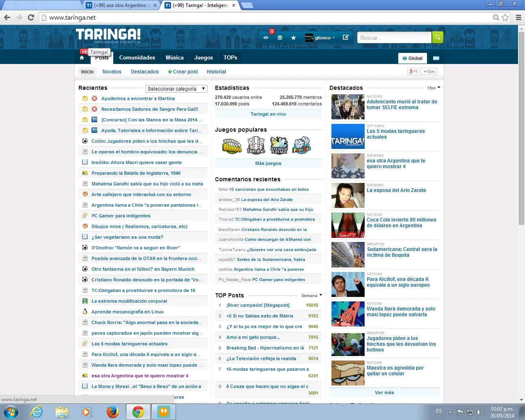Open the Comunidades menu
The height and width of the screenshot is (420, 525).
pos(137,58)
